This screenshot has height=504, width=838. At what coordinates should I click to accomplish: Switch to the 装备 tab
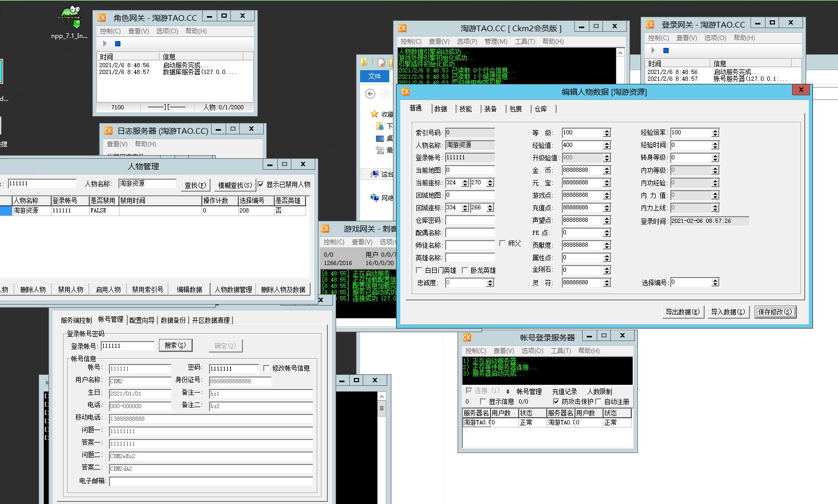pos(490,109)
